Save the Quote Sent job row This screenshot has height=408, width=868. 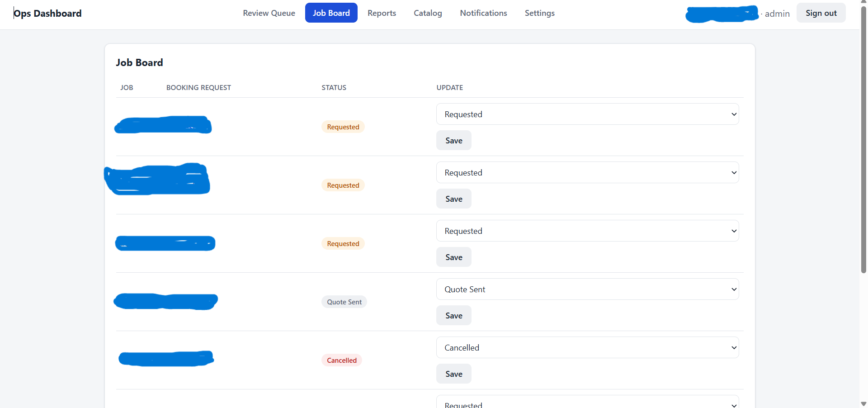tap(453, 315)
